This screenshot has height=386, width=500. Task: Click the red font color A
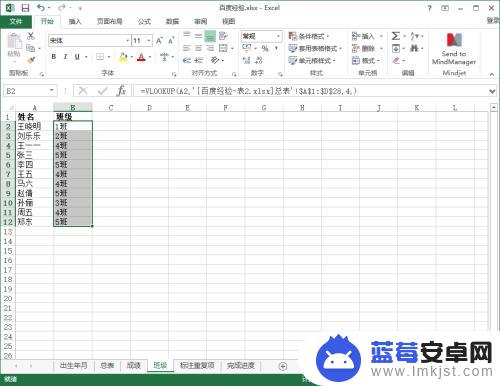pos(141,57)
